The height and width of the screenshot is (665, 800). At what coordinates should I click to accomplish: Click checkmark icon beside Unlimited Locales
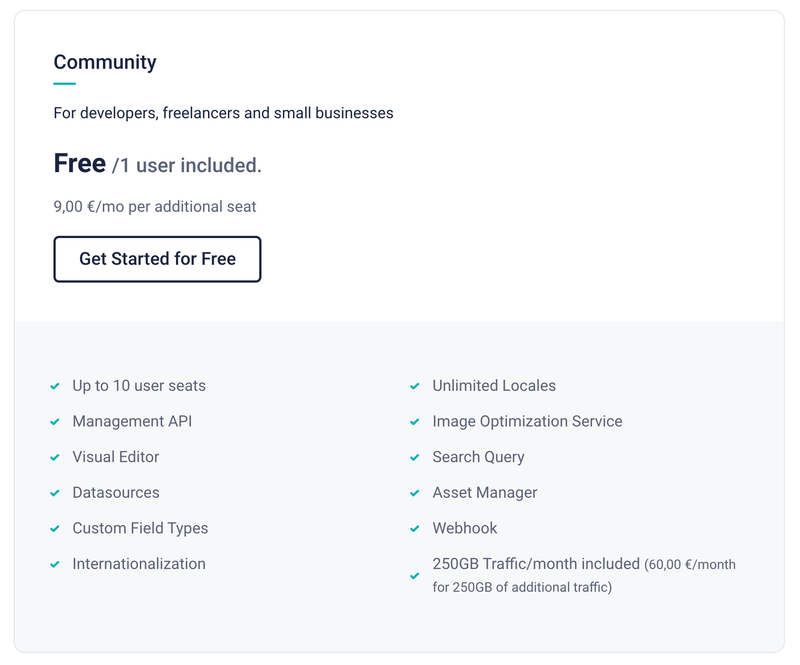(415, 386)
